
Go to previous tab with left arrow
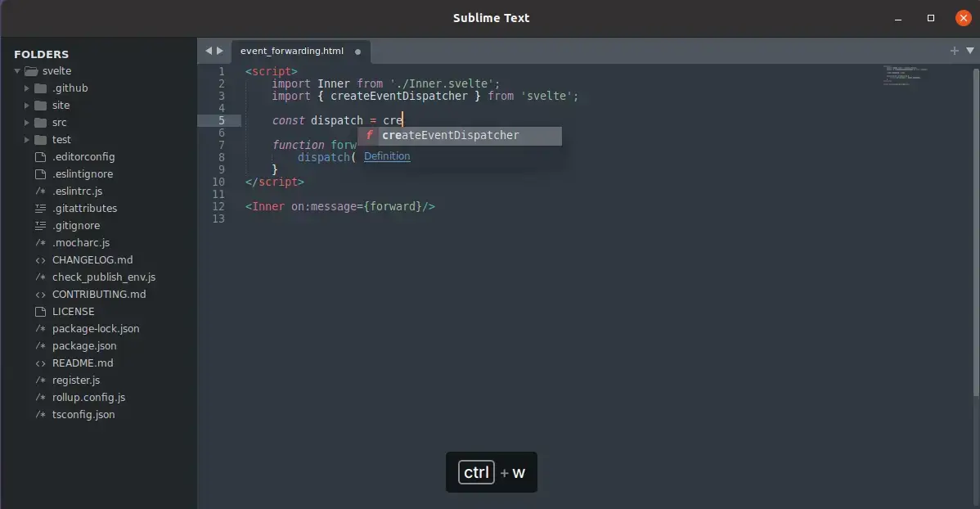[209, 51]
